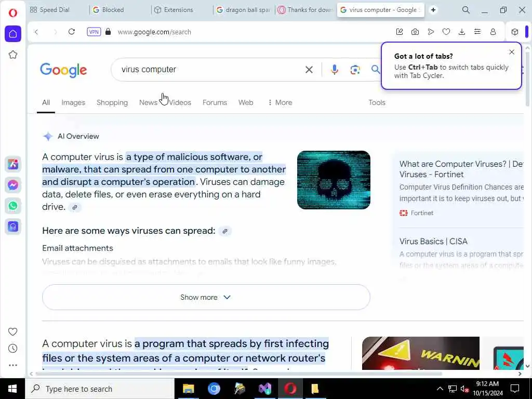Open Easy Setup sliders icon
Image resolution: width=532 pixels, height=399 pixels.
pyautogui.click(x=477, y=32)
